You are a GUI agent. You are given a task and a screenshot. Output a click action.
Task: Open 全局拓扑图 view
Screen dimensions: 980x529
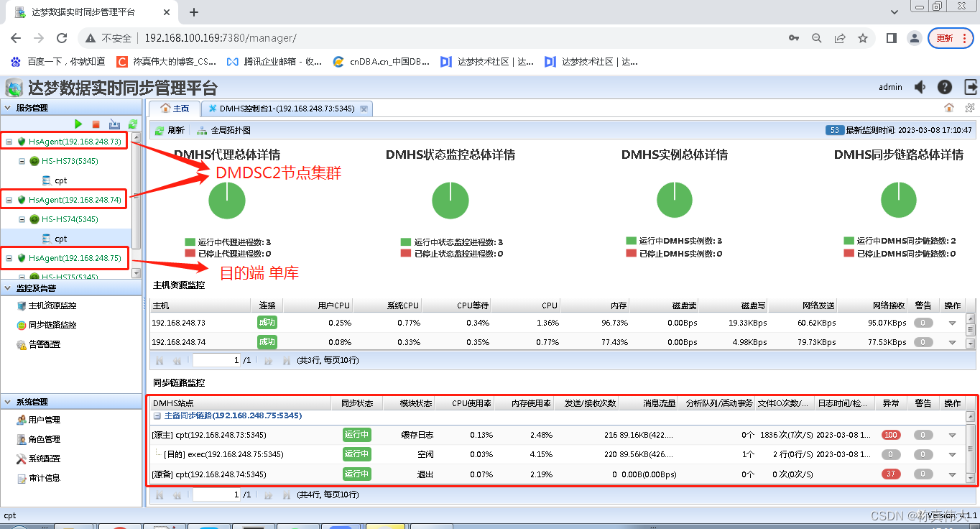(x=223, y=131)
